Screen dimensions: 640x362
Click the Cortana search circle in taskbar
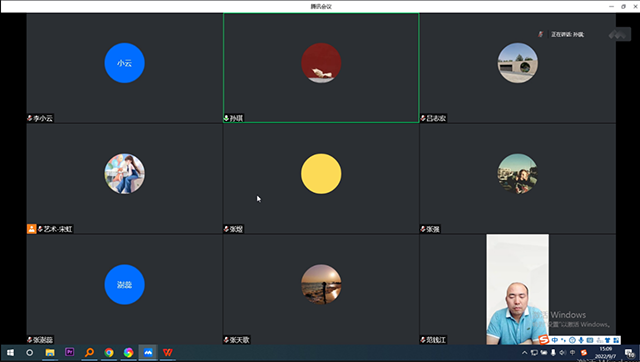click(x=29, y=352)
